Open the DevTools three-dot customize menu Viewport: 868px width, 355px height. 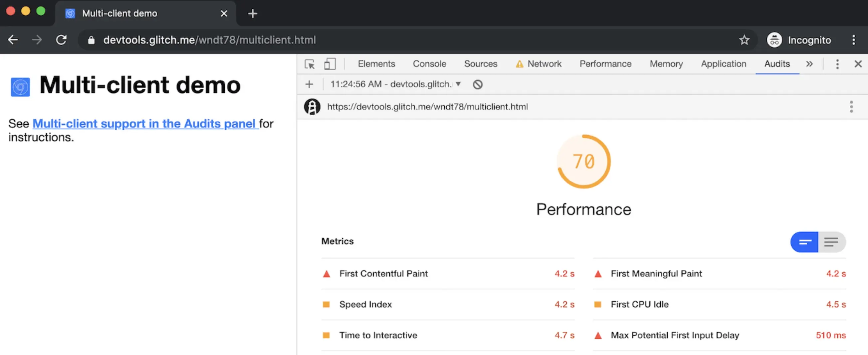837,64
